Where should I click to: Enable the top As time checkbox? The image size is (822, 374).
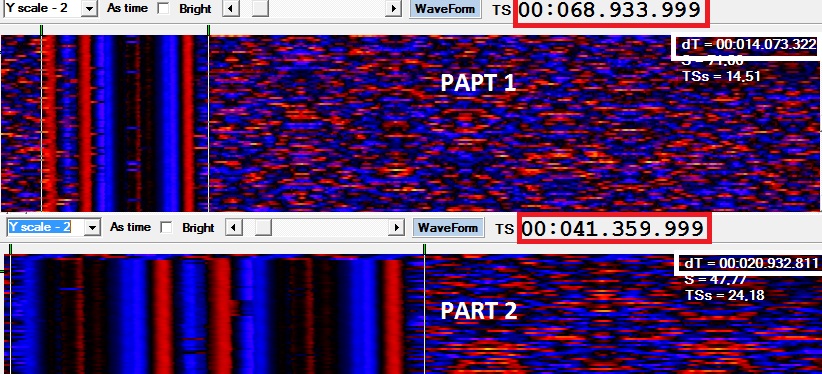click(164, 9)
